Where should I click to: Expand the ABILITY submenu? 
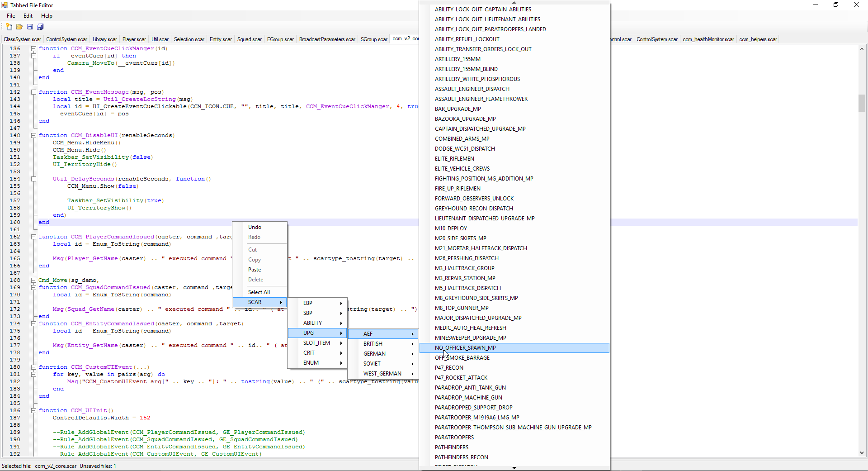click(318, 323)
